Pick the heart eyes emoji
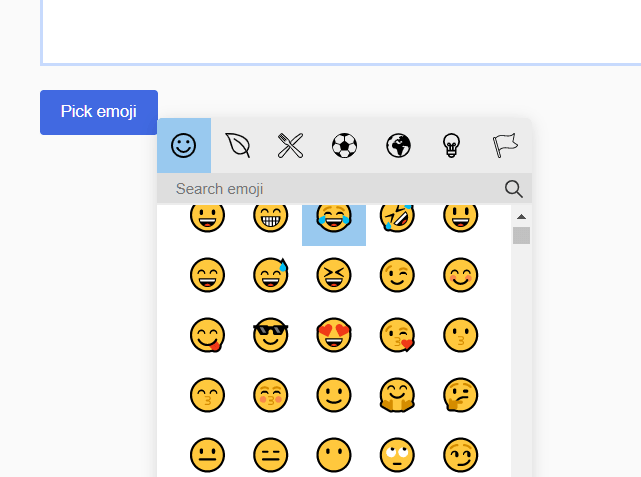Screen dimensions: 641x477 pyautogui.click(x=334, y=335)
